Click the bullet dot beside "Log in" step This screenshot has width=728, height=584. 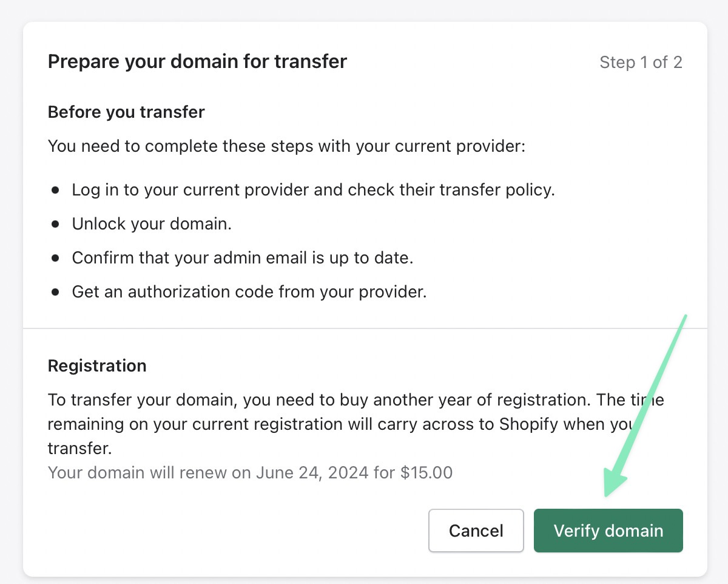pyautogui.click(x=56, y=191)
